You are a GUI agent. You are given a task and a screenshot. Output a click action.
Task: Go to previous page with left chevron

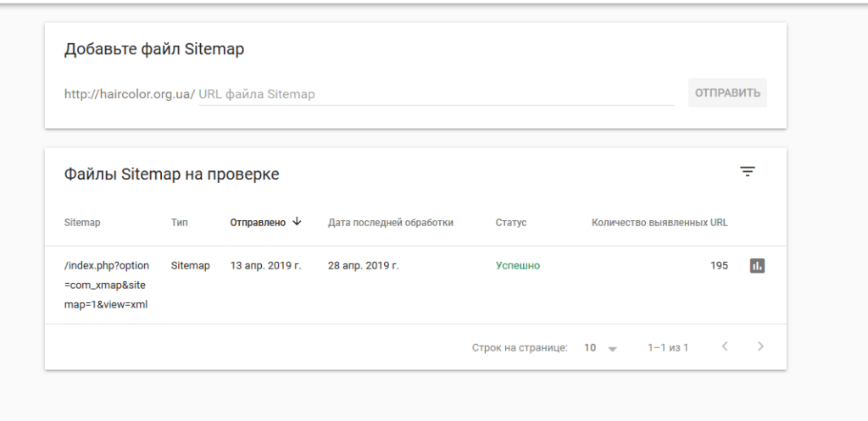pos(725,346)
